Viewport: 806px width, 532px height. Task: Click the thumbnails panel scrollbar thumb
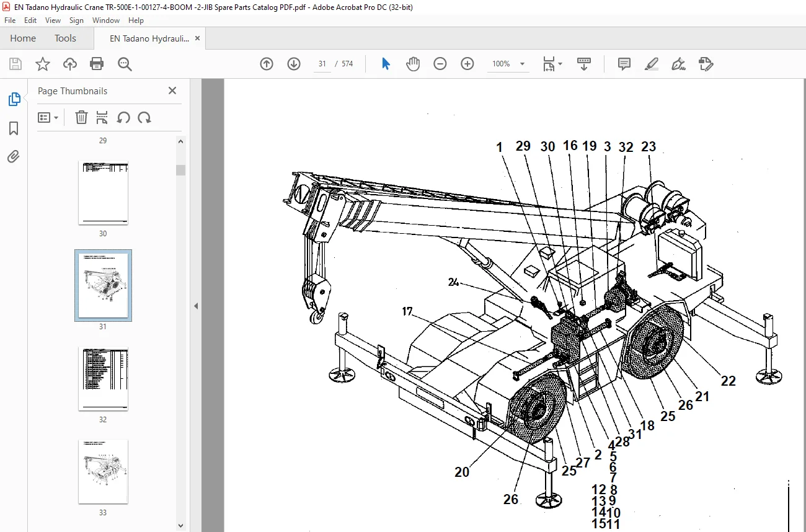pos(180,170)
